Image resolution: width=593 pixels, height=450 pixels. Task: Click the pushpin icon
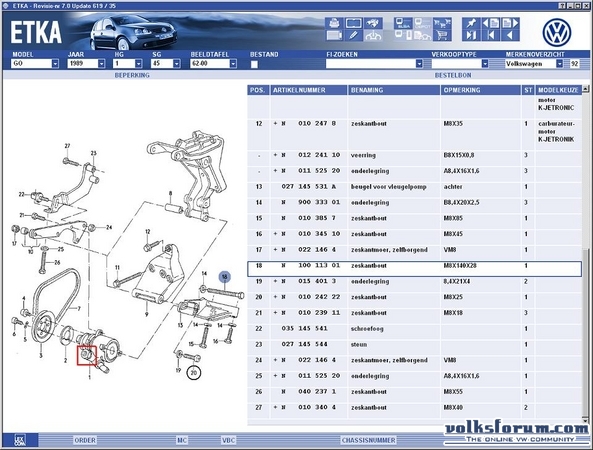(x=471, y=23)
